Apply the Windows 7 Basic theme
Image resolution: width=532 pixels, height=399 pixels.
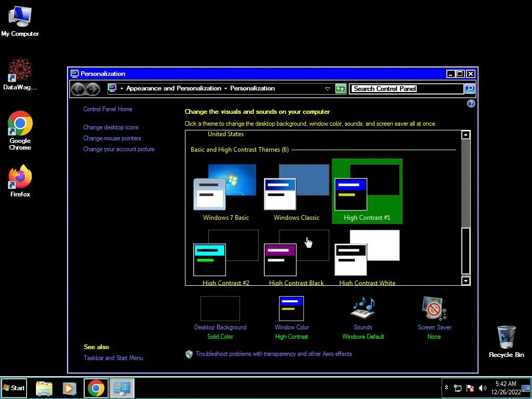point(225,192)
